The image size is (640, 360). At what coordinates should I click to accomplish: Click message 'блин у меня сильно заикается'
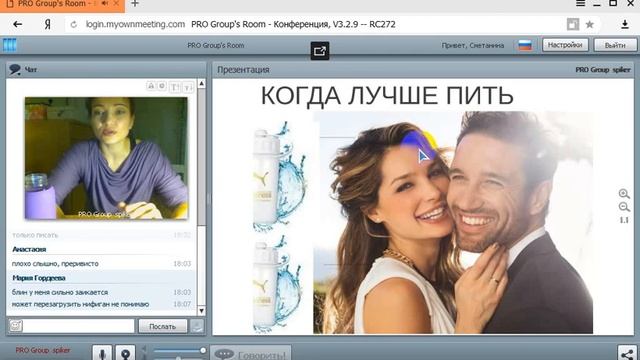[60, 292]
